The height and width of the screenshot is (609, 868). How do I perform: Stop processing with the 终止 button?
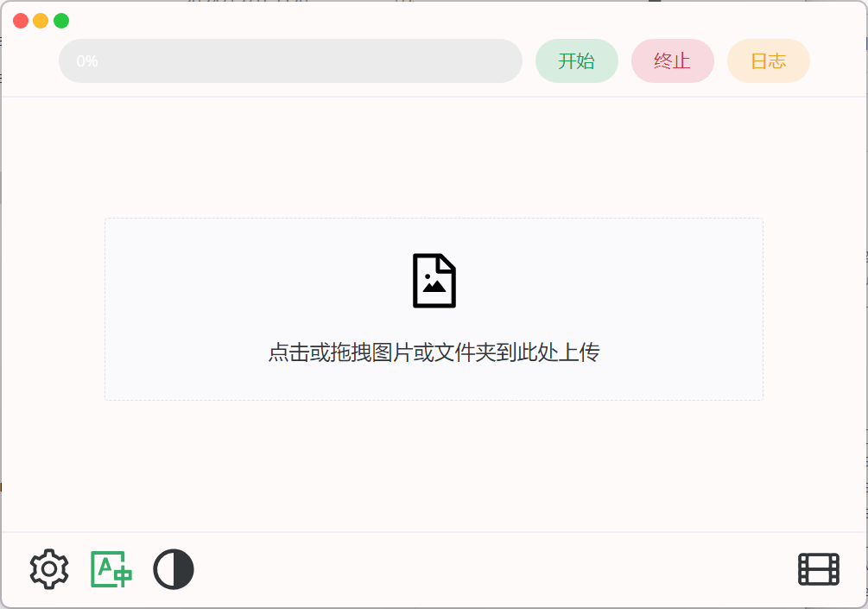673,60
